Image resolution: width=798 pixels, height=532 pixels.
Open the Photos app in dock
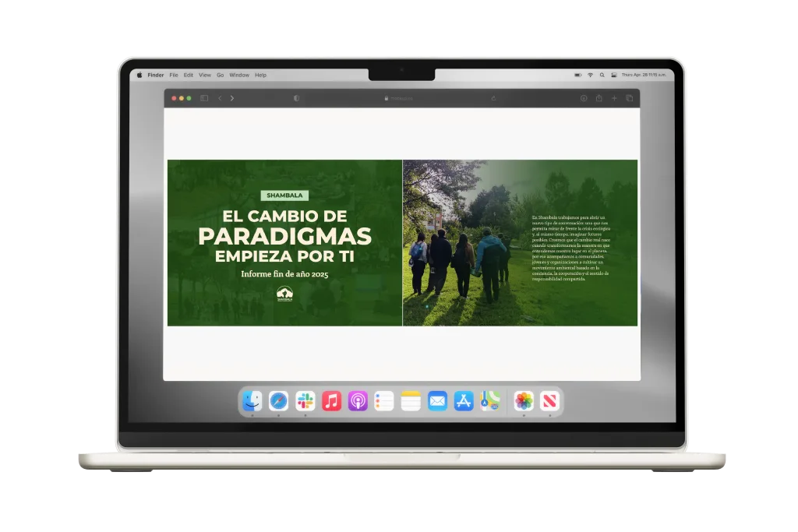tap(524, 401)
